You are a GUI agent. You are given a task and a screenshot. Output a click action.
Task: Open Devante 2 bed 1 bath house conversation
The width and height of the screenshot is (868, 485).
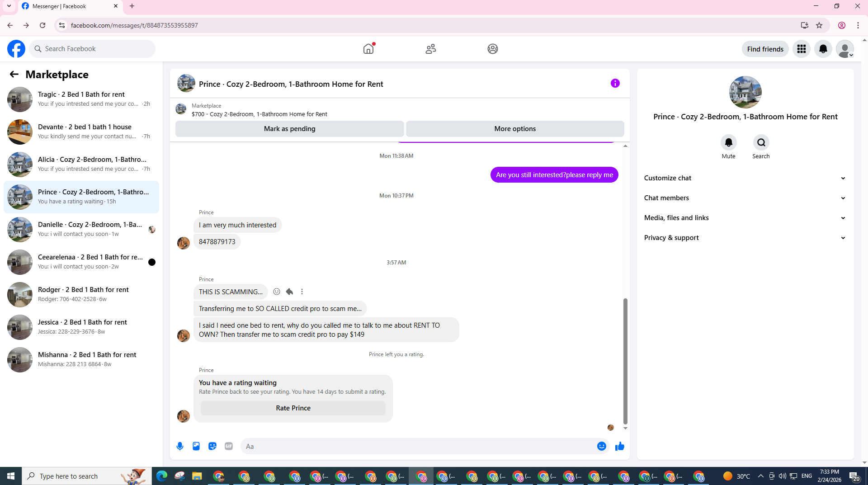81,132
